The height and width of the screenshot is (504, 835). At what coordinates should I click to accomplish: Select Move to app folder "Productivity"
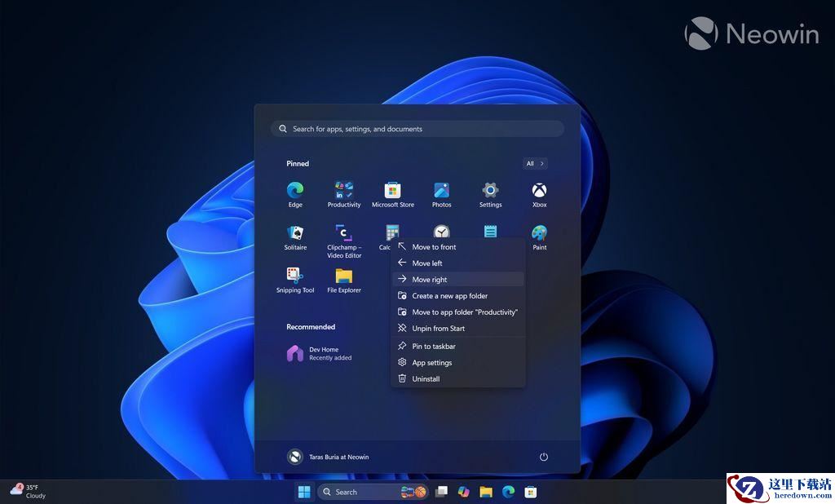coord(458,312)
